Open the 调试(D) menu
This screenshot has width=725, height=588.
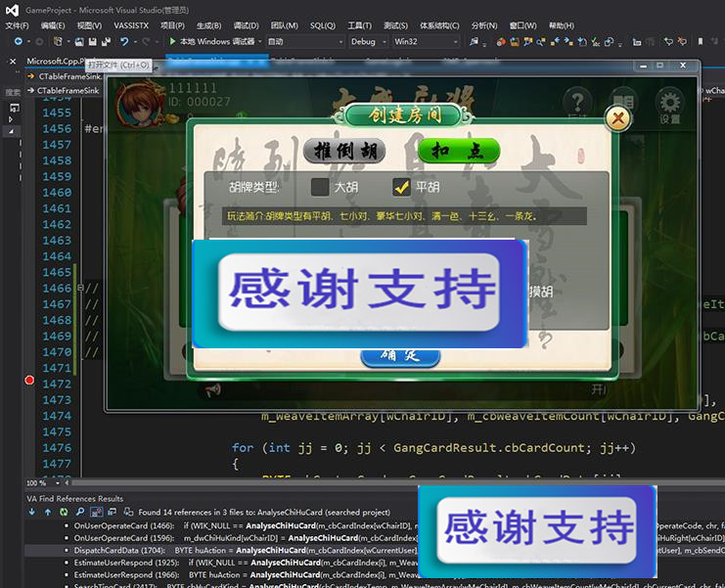(246, 25)
